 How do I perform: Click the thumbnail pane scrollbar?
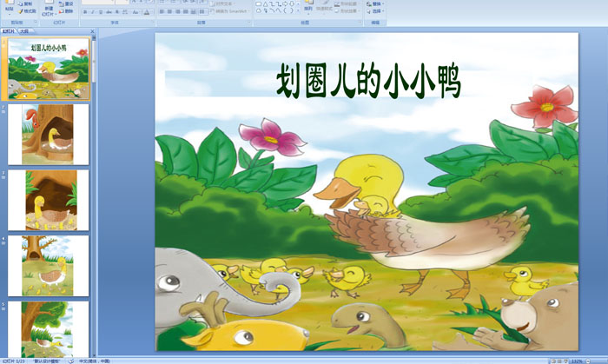pyautogui.click(x=94, y=60)
